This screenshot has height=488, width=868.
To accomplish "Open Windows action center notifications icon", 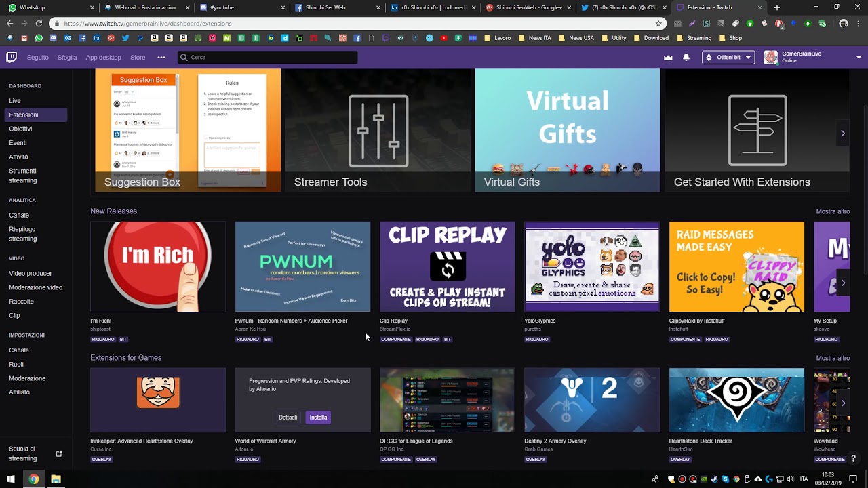I will pos(853,479).
